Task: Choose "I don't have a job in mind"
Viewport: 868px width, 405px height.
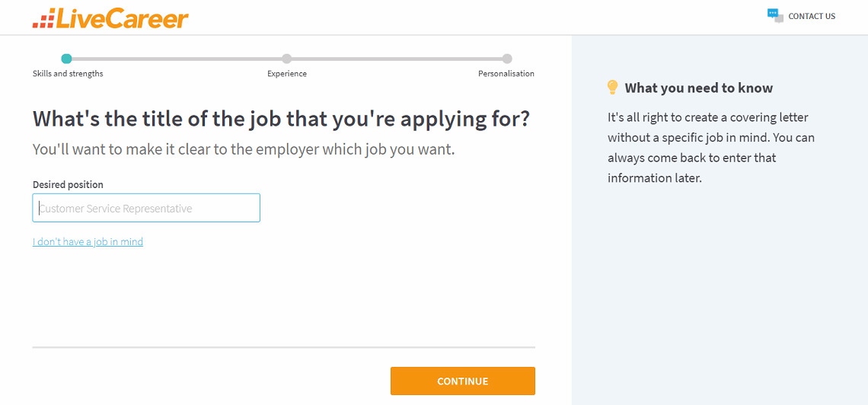Action: 88,242
